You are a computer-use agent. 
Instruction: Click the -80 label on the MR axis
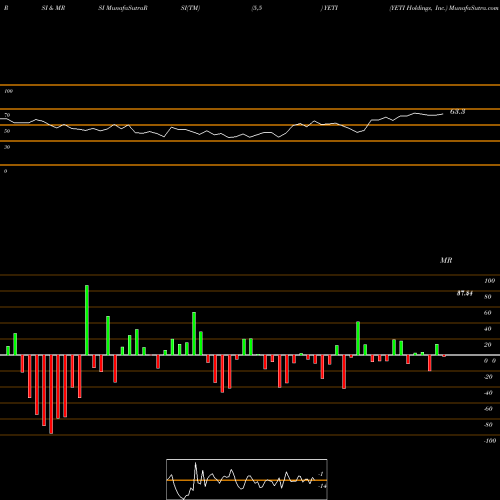click(488, 425)
